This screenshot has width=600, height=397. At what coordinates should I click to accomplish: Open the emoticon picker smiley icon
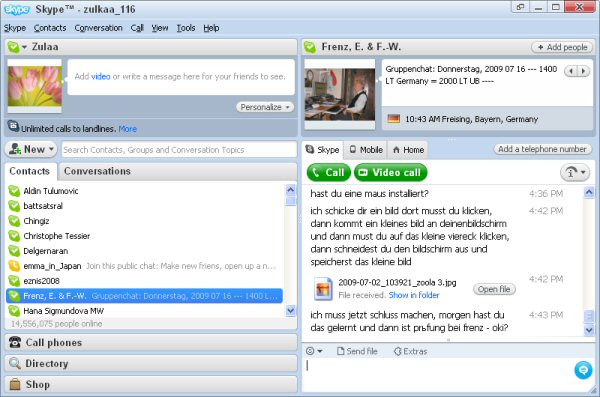[310, 351]
